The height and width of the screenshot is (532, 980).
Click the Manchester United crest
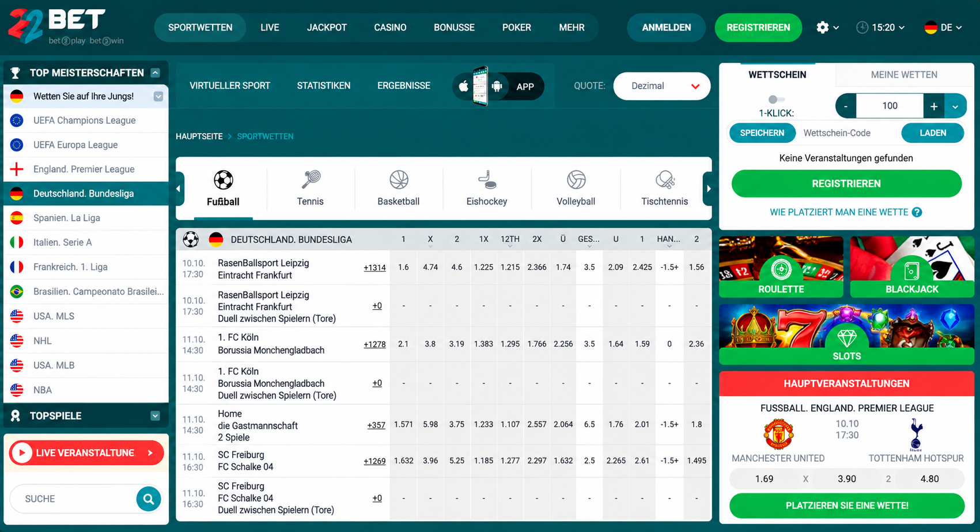coord(778,434)
